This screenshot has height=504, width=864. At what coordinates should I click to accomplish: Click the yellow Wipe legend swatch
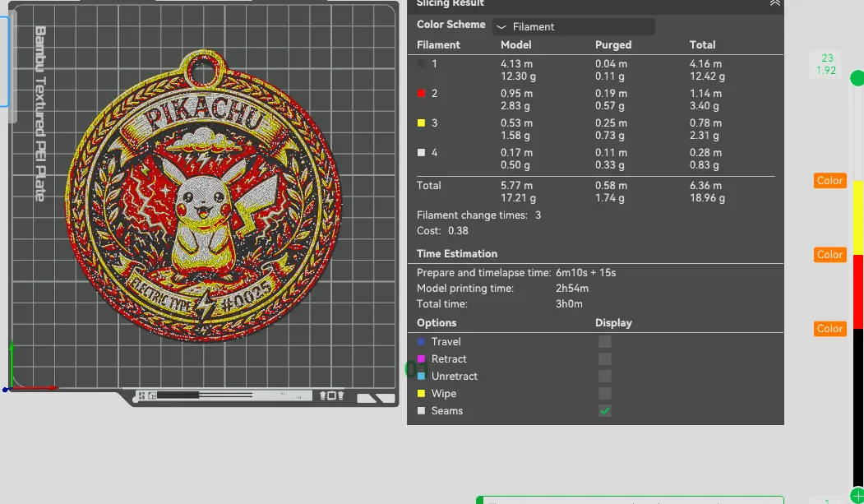421,393
